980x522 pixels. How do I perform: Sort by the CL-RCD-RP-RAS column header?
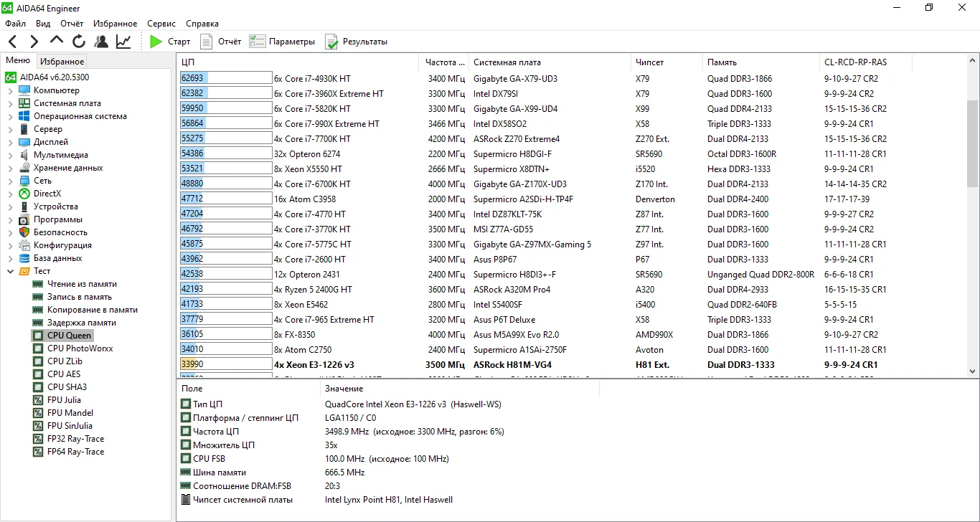(x=865, y=62)
